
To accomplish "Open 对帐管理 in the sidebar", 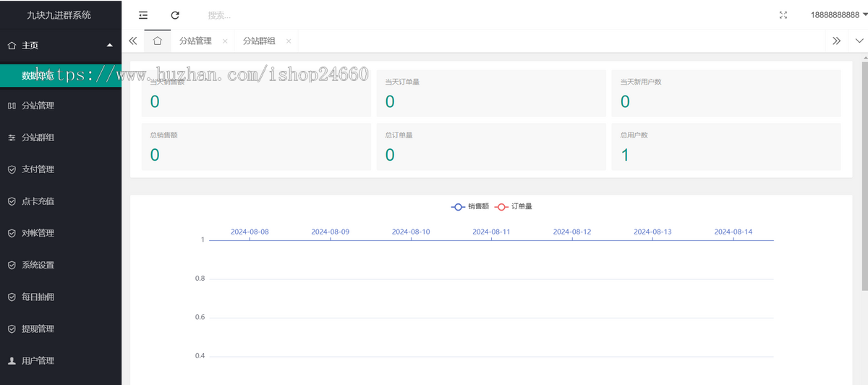I will [61, 233].
